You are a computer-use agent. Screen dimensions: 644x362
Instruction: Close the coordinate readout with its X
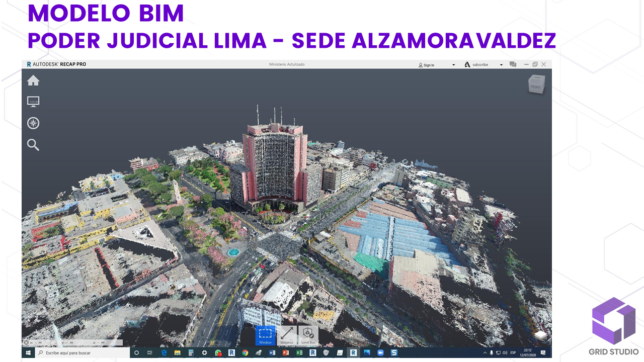(26, 342)
